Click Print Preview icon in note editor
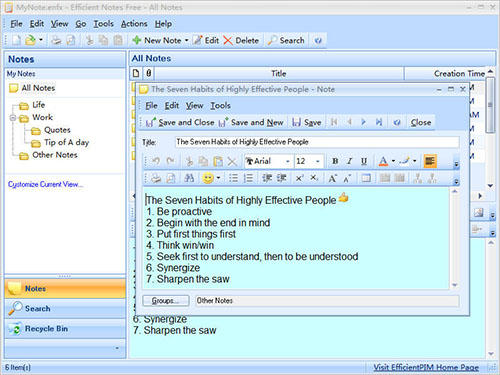 click(x=171, y=178)
